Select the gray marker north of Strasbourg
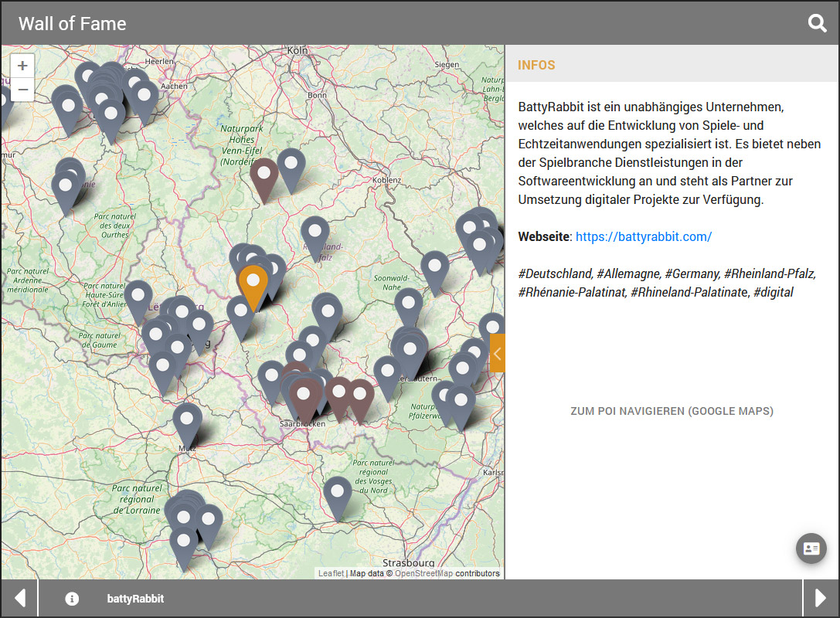 click(337, 493)
